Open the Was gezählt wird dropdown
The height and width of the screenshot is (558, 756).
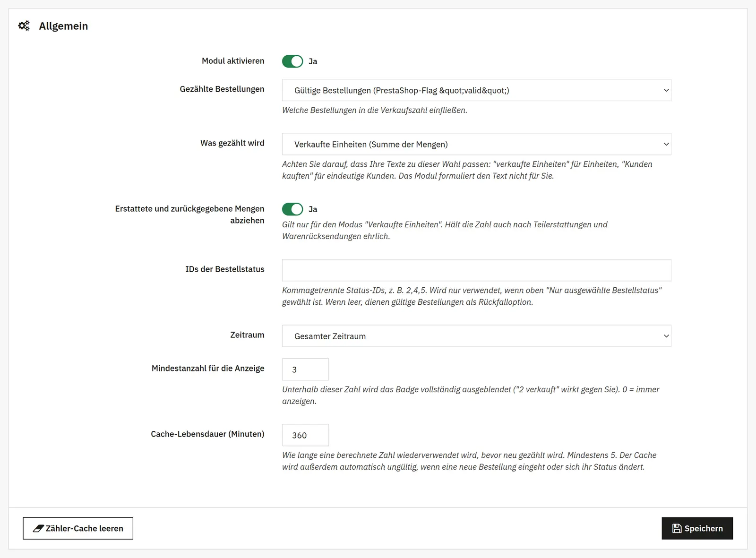(476, 144)
